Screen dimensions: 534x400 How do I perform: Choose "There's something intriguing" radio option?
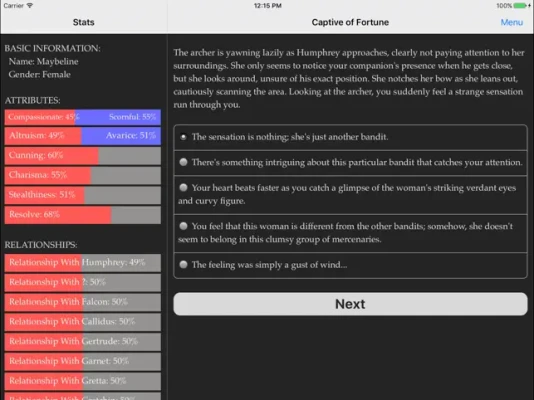pyautogui.click(x=350, y=163)
